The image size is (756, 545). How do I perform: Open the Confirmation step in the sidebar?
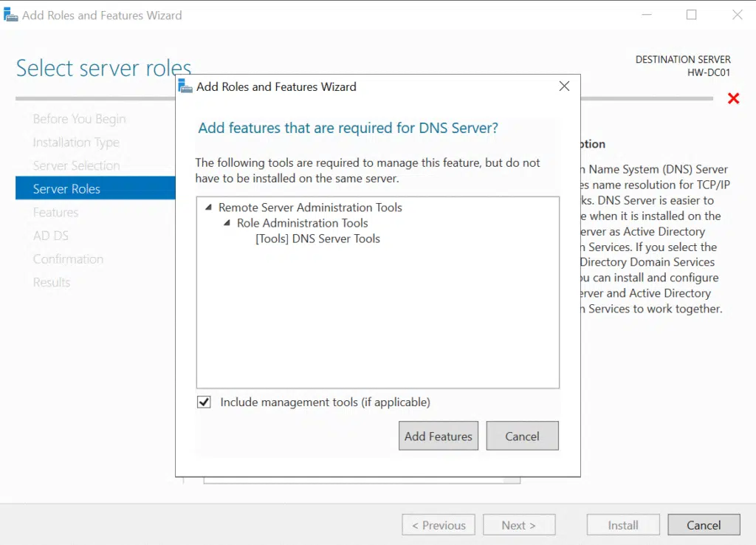coord(68,259)
